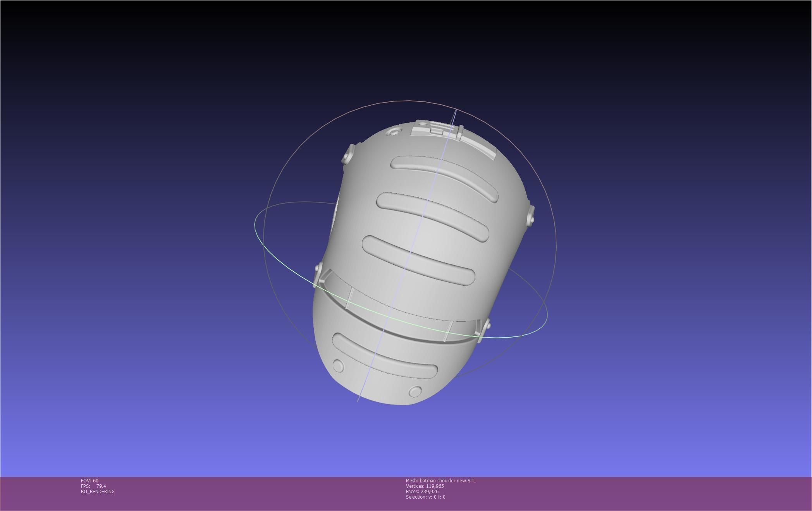Click the 'Vertices: 119,965' text
Screen dimensions: 812x511
tap(425, 486)
